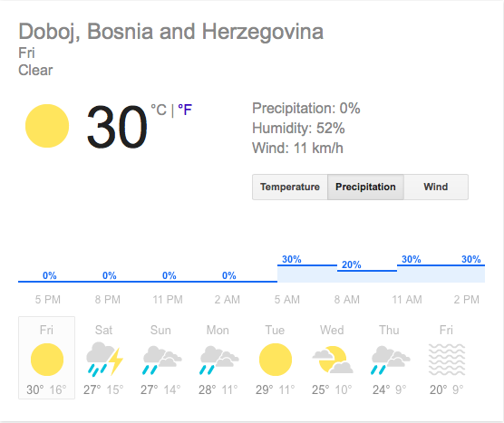Viewport: 504px width, 423px height.
Task: Open the Temperature tab
Action: tap(290, 187)
